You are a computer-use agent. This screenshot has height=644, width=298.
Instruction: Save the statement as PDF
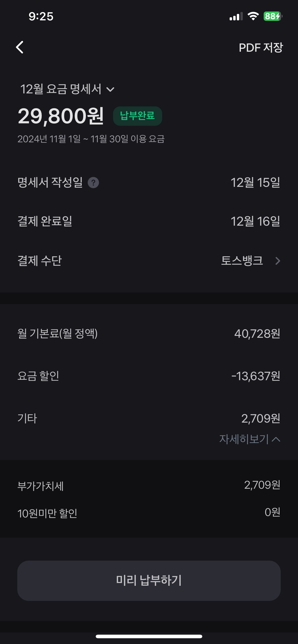coord(260,47)
